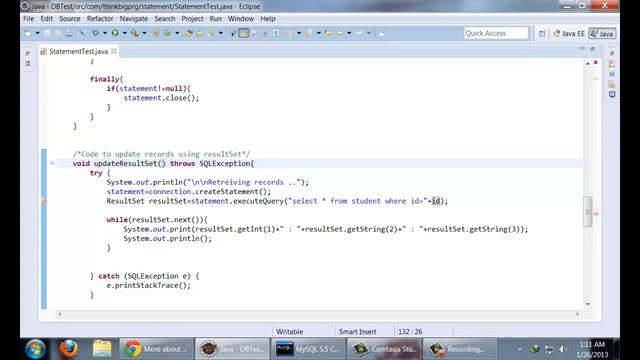640x360 pixels.
Task: Open the right sidebar Declaration view icon
Action: tap(612, 84)
